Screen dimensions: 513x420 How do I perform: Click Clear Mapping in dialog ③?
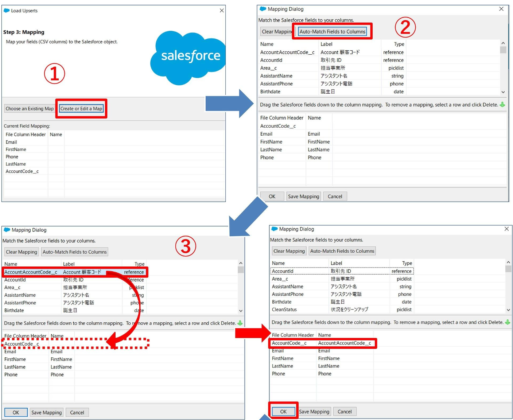click(21, 252)
